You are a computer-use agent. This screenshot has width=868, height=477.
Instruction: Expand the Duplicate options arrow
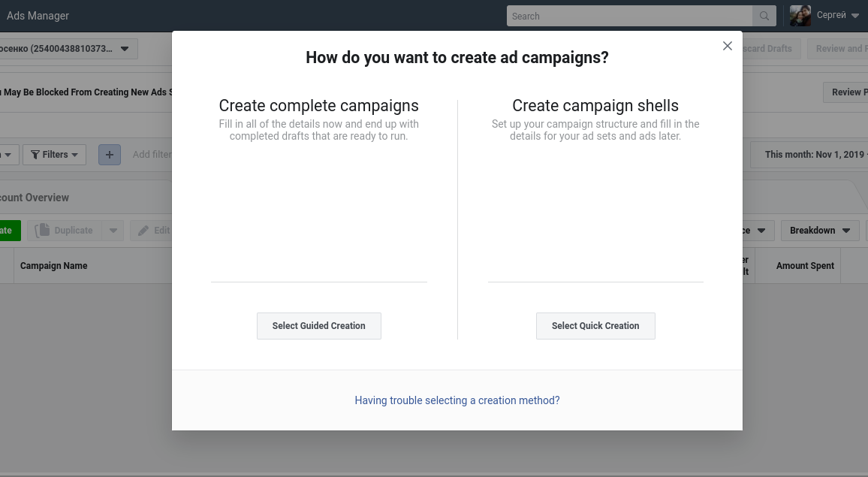coord(113,231)
